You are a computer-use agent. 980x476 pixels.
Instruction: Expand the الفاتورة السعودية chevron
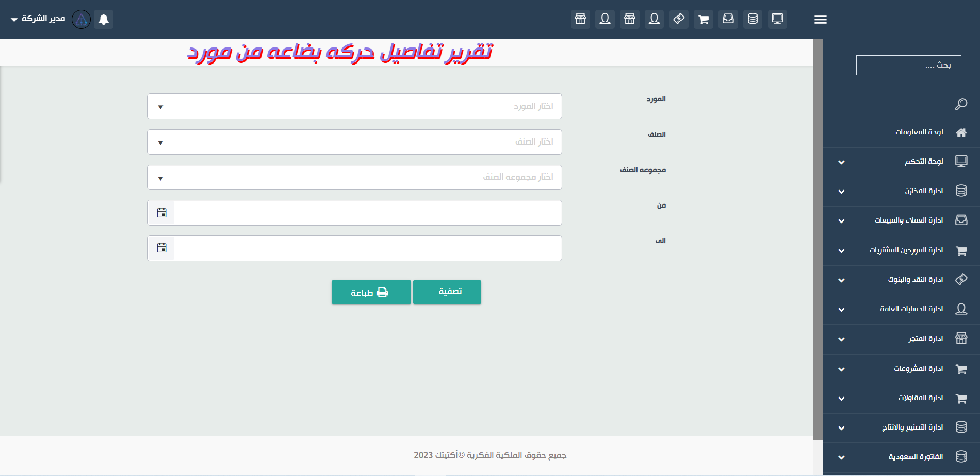coord(841,457)
